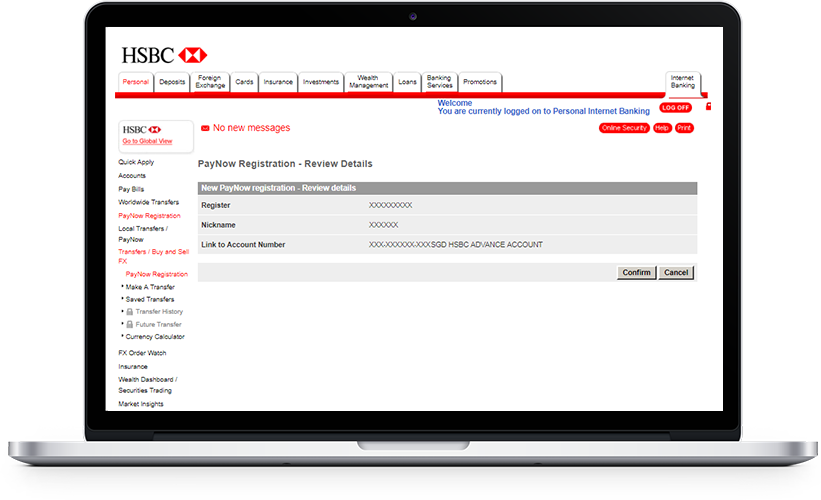
Task: Cancel the PayNow registration
Action: tap(676, 272)
